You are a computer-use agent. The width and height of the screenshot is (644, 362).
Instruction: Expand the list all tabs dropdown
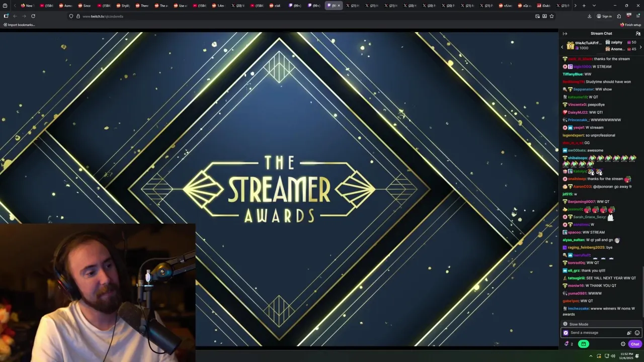(594, 6)
